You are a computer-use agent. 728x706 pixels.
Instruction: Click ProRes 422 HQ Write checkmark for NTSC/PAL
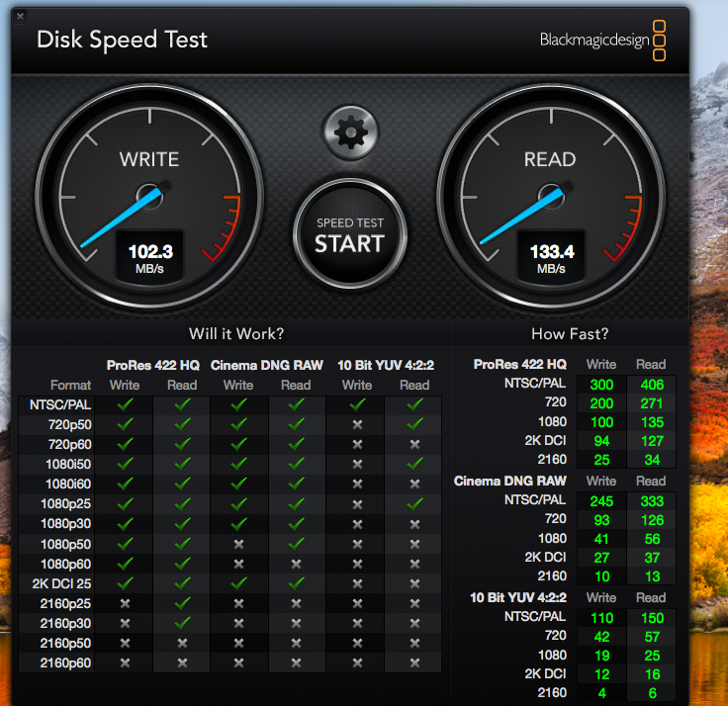(125, 404)
